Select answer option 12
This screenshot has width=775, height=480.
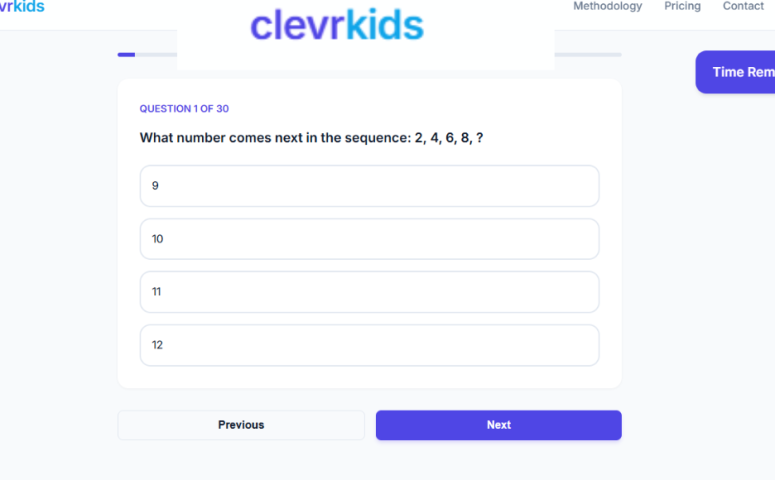(369, 345)
